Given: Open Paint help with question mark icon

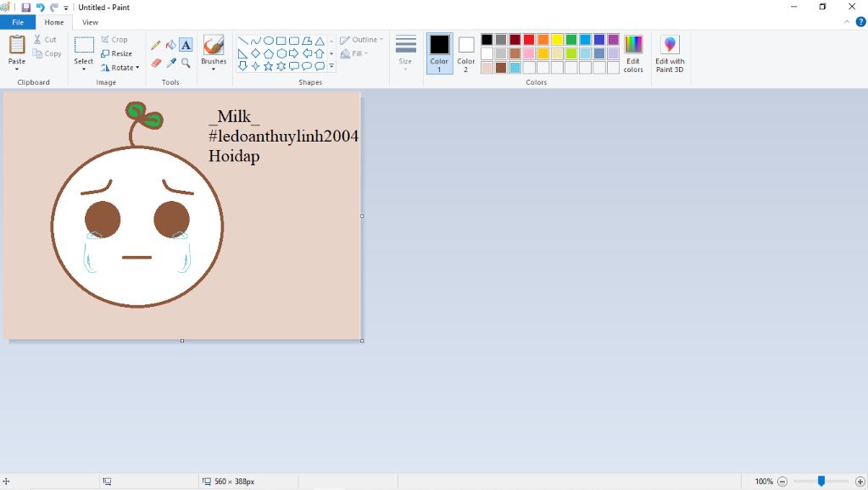Looking at the screenshot, I should click(861, 22).
